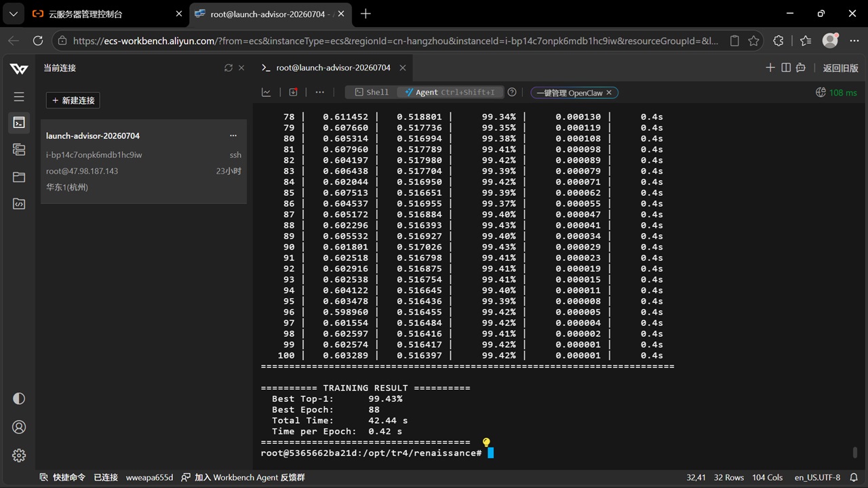Click 加入 Workbench Agent 反馈群 link
Viewport: 868px width, 488px height.
pyautogui.click(x=243, y=477)
